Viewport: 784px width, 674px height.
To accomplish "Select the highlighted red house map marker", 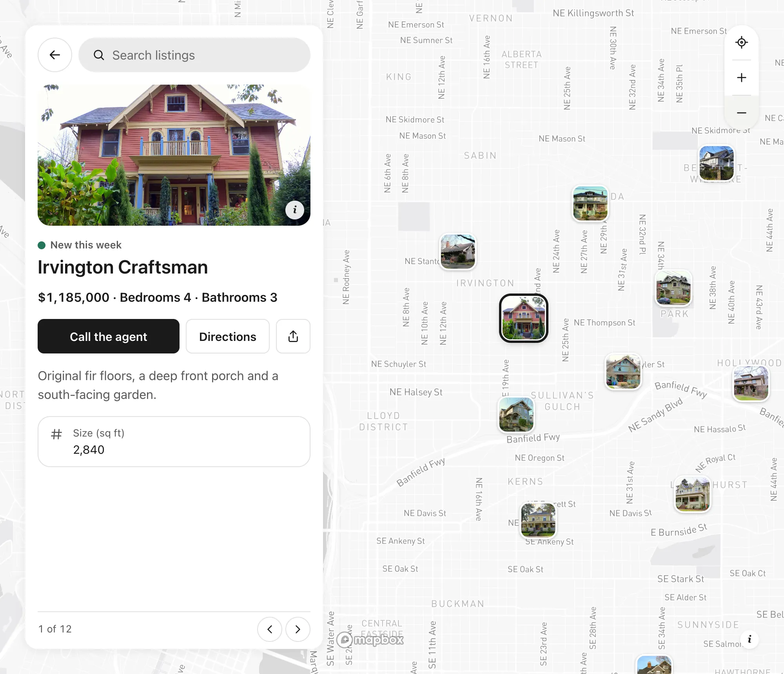I will pyautogui.click(x=524, y=318).
